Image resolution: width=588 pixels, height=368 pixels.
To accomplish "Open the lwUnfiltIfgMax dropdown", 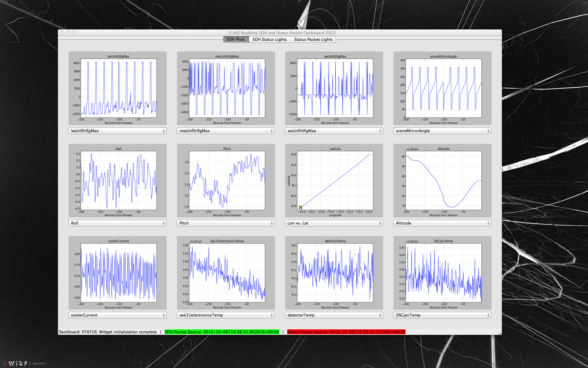I will coord(117,131).
